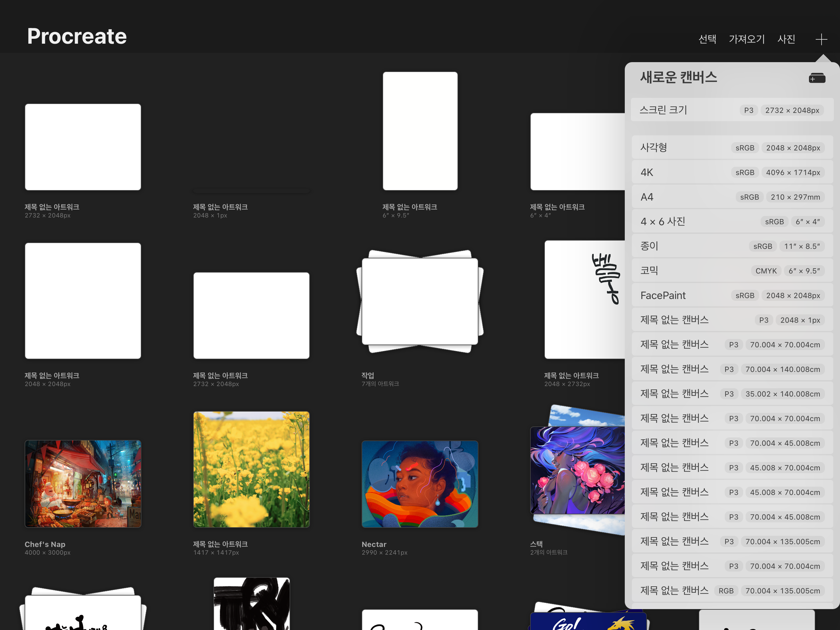Screen dimensions: 840x630
Task: Choose the 종이 11″ × 8.5″ preset
Action: click(732, 246)
